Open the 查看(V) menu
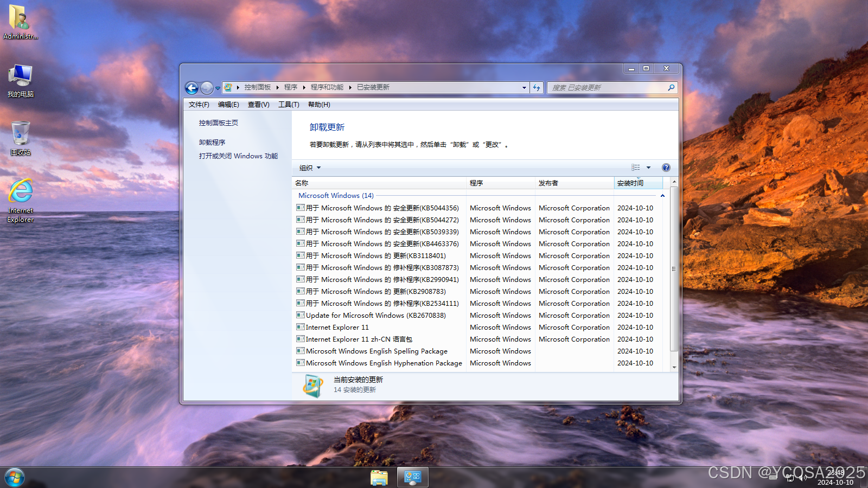Viewport: 868px width, 488px height. tap(259, 105)
